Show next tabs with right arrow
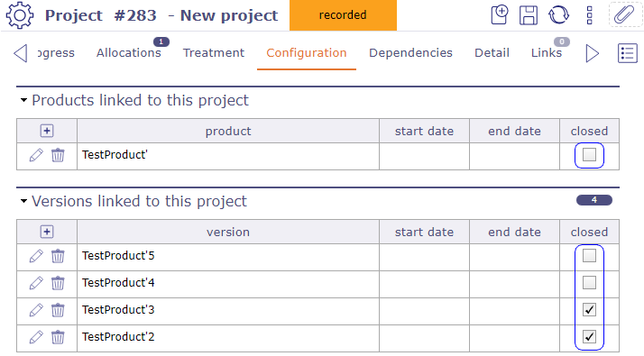This screenshot has height=356, width=644. 592,53
